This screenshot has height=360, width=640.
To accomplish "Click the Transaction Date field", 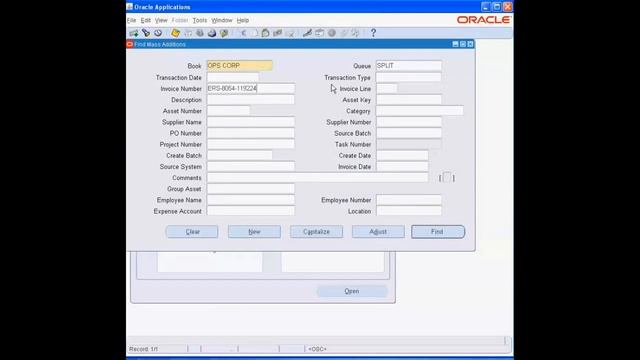I will point(233,77).
